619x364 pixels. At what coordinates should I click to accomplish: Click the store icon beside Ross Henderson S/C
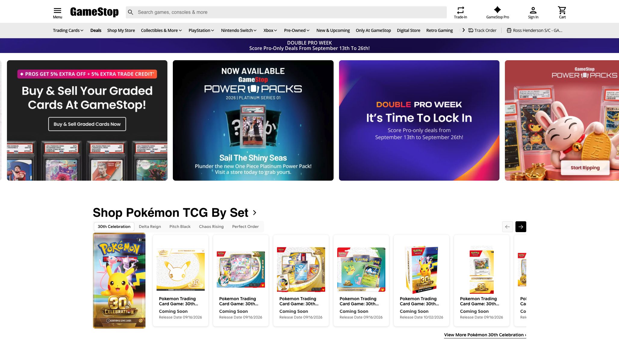pos(509,30)
